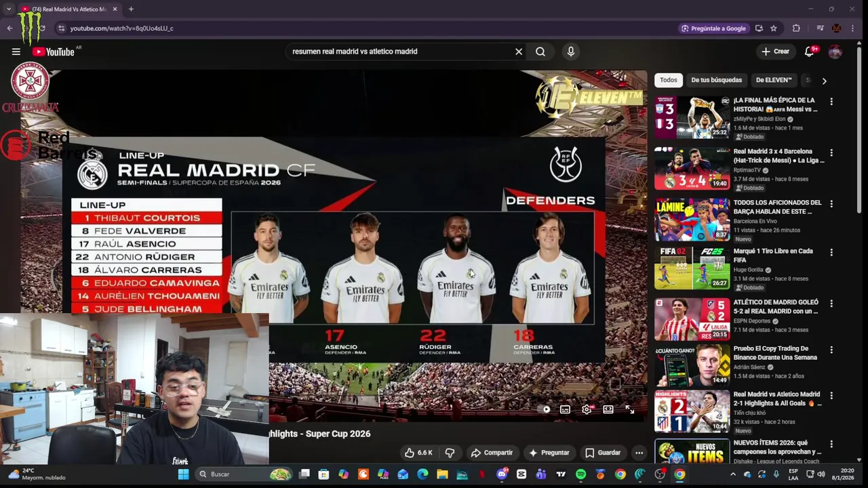Viewport: 868px width, 488px height.
Task: Open Marqué 1 Tiro Libre thumbnail
Action: pos(692,268)
